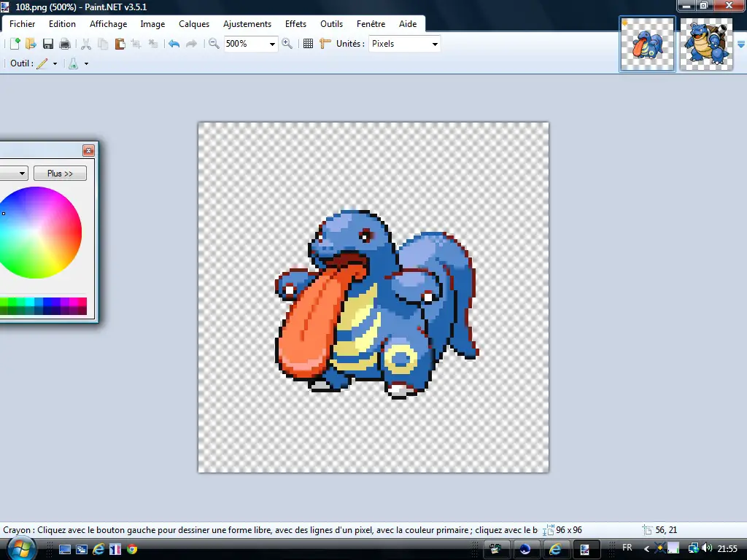Launch Internet Explorer from quick launch
The image size is (747, 560).
pyautogui.click(x=98, y=550)
